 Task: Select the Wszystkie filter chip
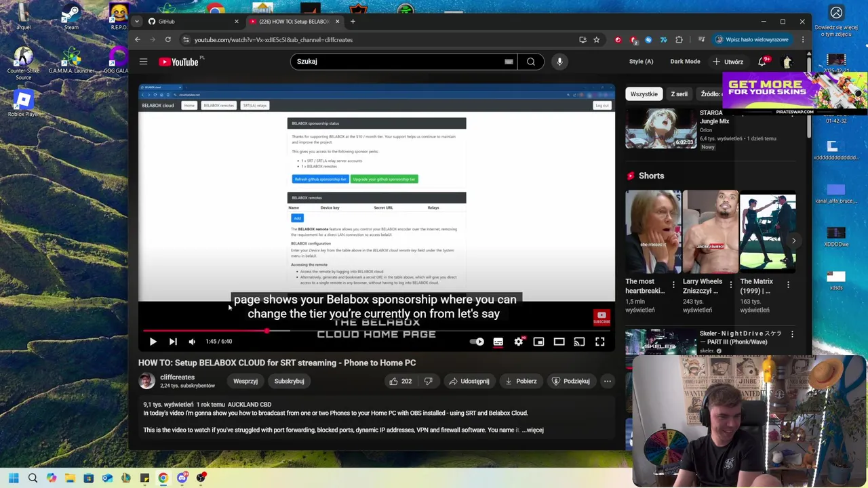click(644, 94)
